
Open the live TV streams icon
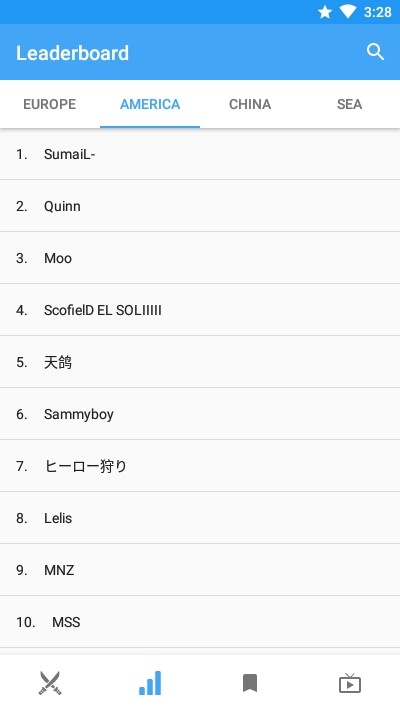click(350, 683)
